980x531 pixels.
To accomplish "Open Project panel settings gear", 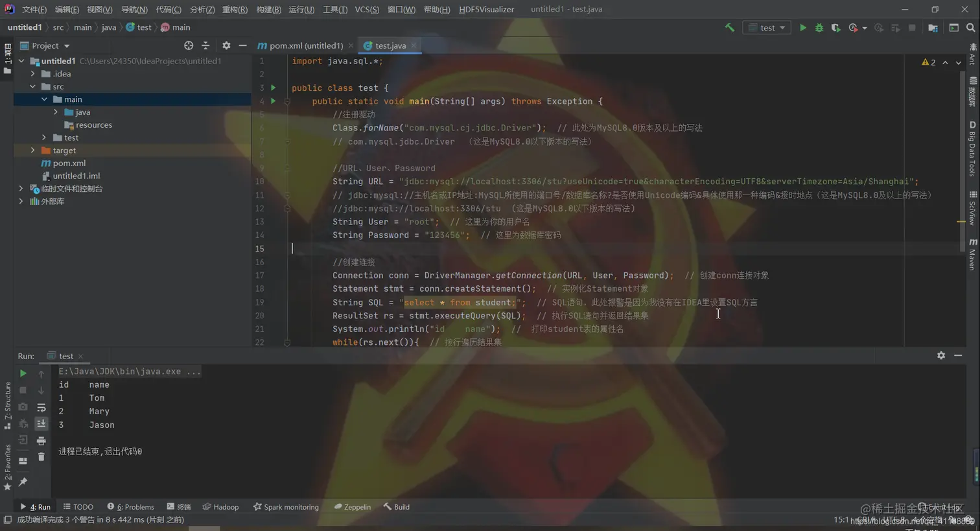I will (226, 45).
